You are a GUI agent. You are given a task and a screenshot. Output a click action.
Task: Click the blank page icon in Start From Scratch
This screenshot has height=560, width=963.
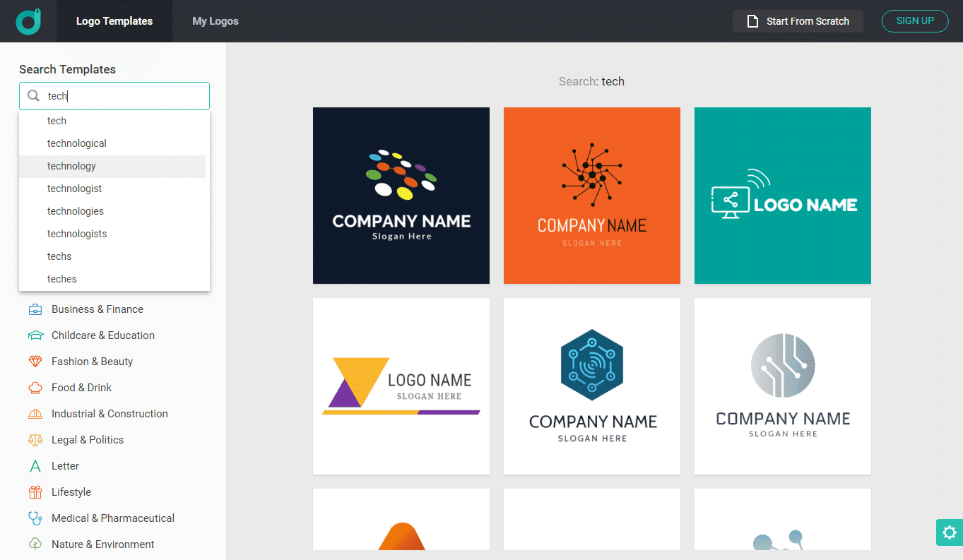pyautogui.click(x=753, y=21)
